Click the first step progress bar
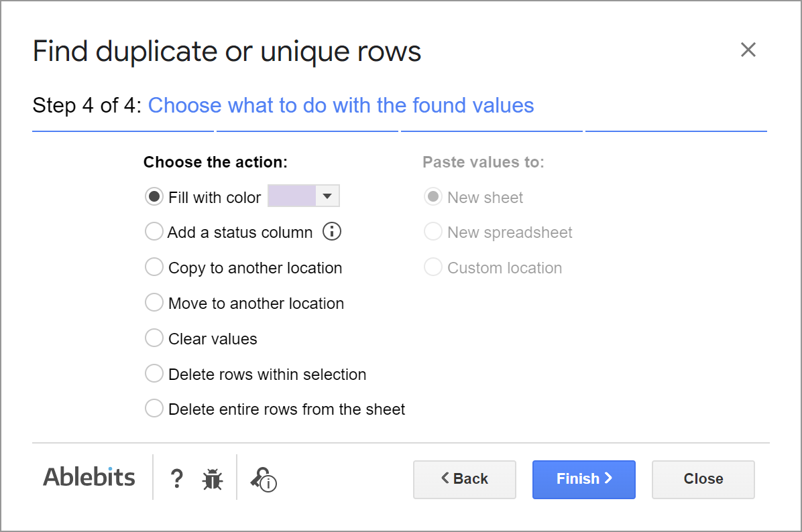Image resolution: width=802 pixels, height=532 pixels. 123,131
